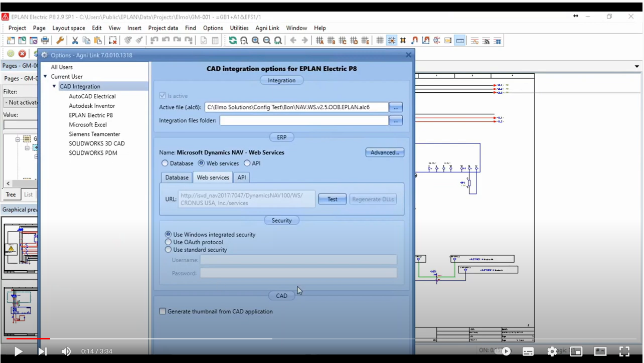Enable Generate thumbnail from CAD application
644x363 pixels.
point(163,311)
